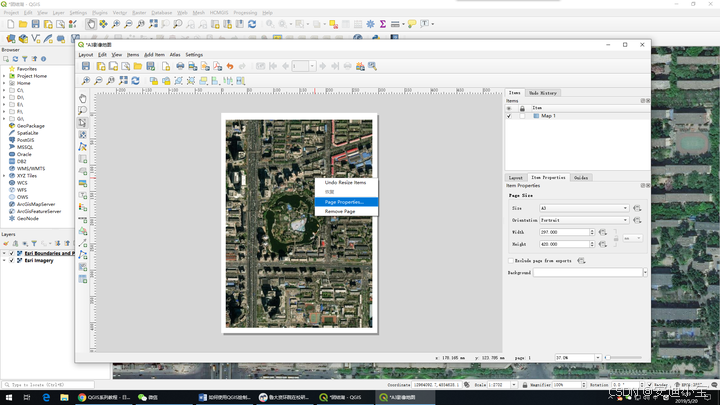Click the Save Project icon in layout toolbar
The height and width of the screenshot is (405, 720).
pos(86,66)
